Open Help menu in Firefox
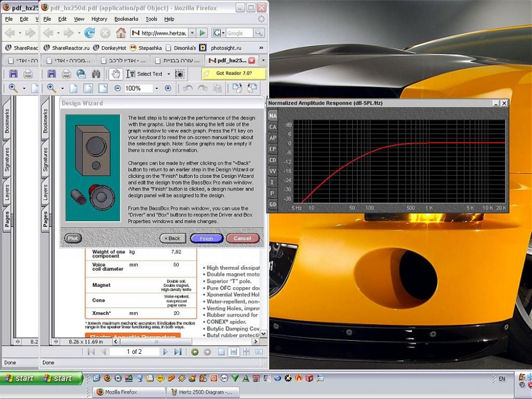Viewport: 532px width, 399px height. [x=169, y=19]
